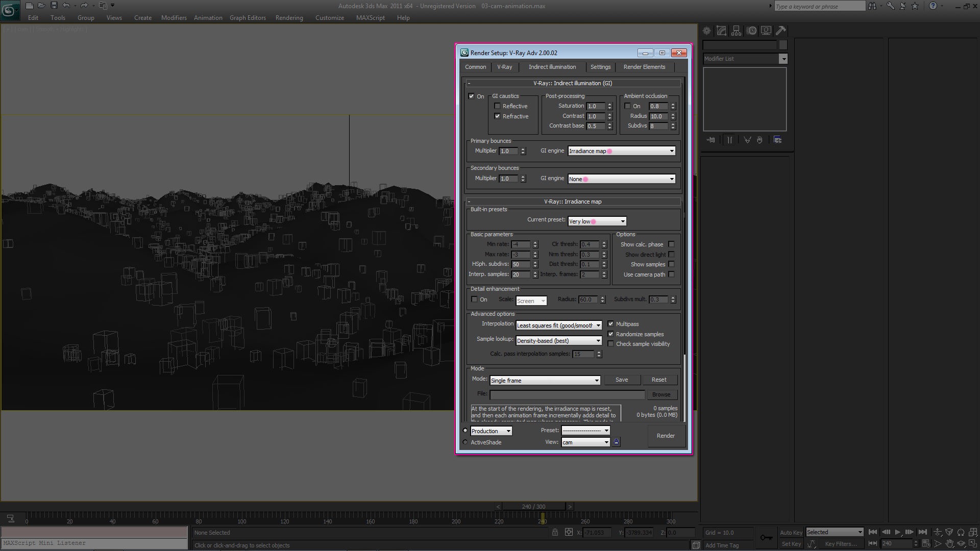Click the Help question mark icon
The height and width of the screenshot is (551, 980).
[x=933, y=6]
